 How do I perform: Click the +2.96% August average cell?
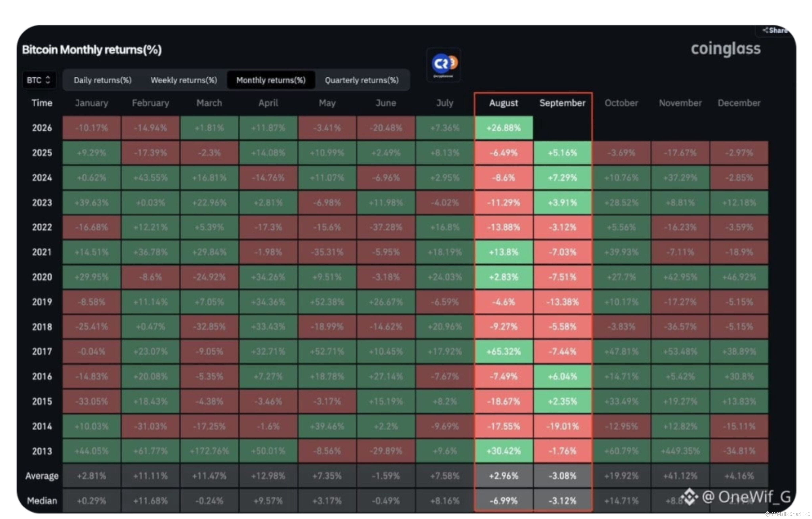point(504,476)
